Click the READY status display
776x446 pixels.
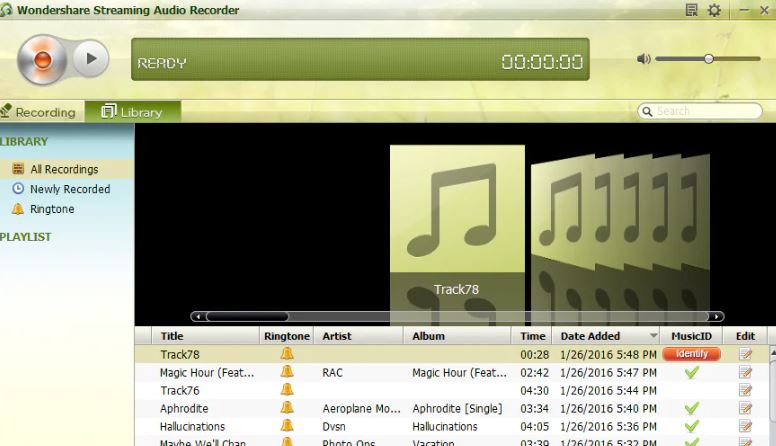point(162,63)
